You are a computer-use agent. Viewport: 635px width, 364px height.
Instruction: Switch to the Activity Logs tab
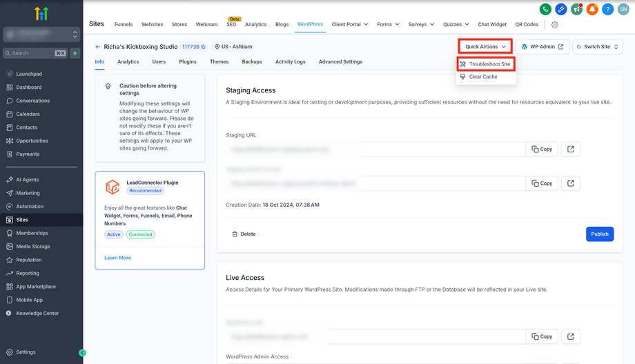[x=291, y=62]
